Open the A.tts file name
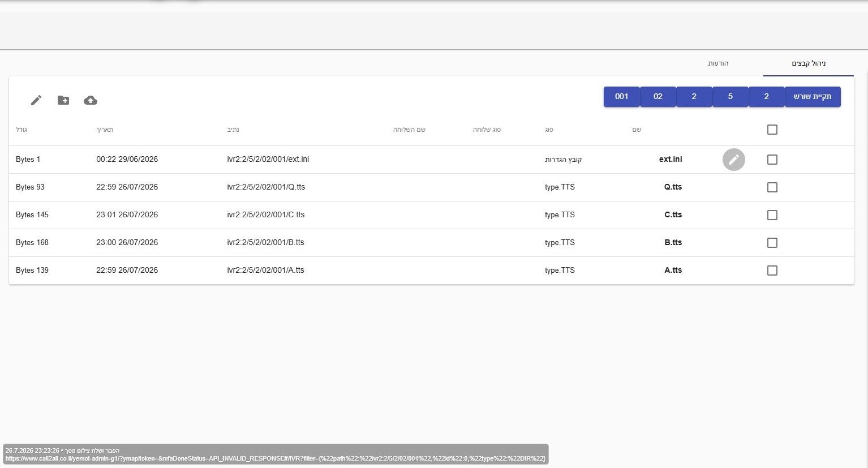868x468 pixels. (x=673, y=271)
